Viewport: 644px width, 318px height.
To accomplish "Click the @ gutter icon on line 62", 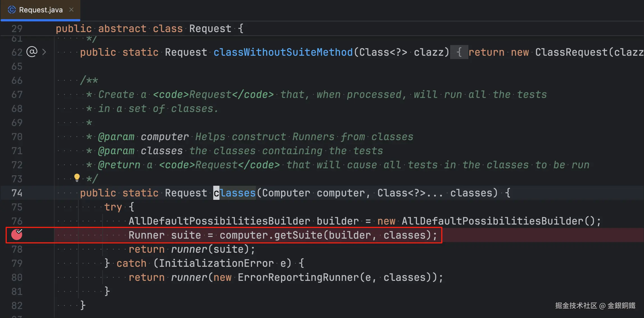I will pos(32,52).
